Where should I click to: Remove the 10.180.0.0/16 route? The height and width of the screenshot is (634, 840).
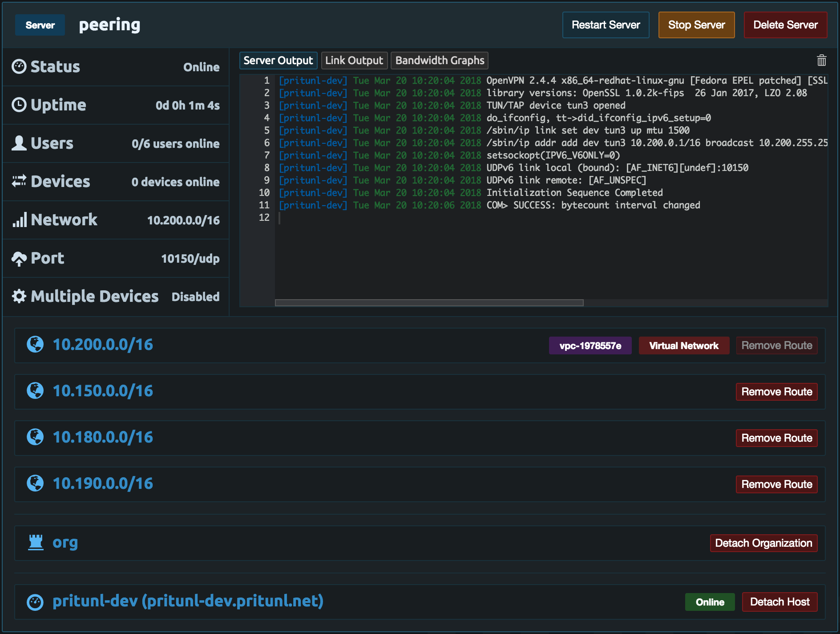click(x=776, y=438)
